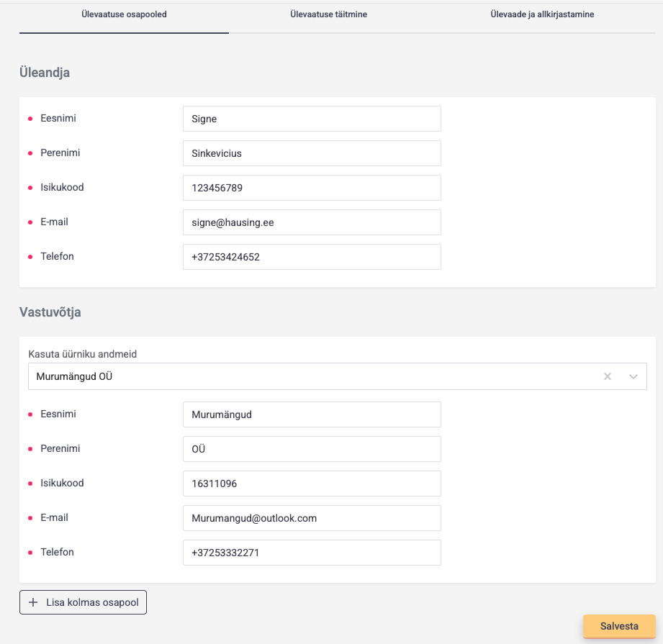
Task: Click the plus icon for third party
Action: point(33,602)
